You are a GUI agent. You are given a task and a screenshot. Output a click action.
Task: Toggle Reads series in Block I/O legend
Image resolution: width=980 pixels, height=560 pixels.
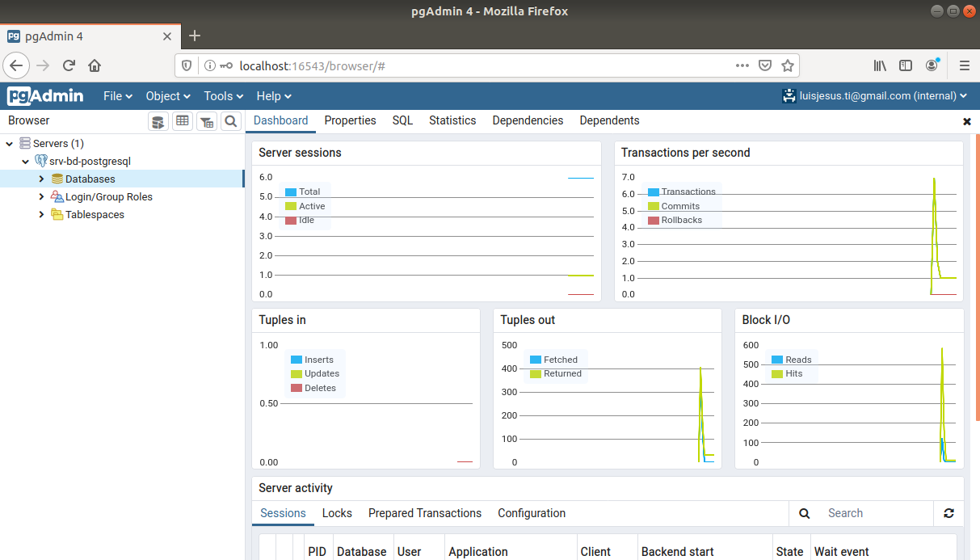pos(792,360)
